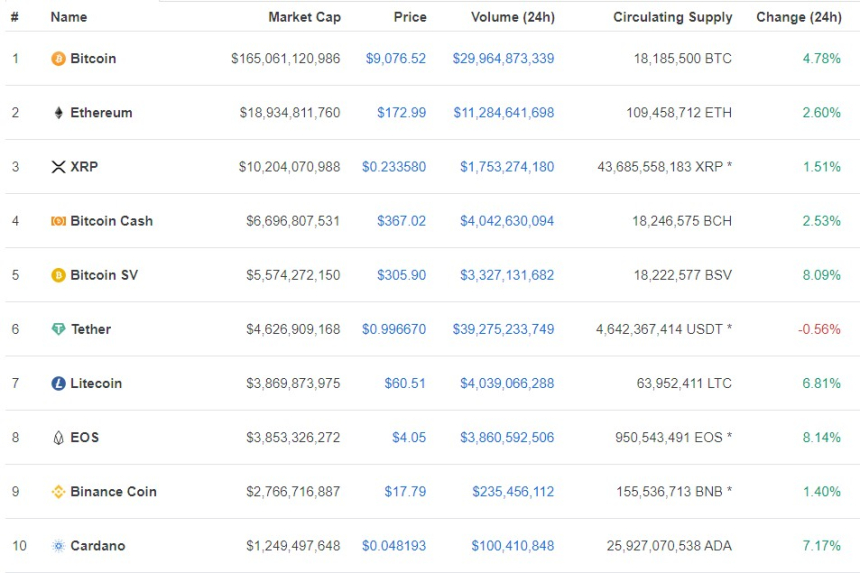The width and height of the screenshot is (860, 573).
Task: Click the green Tether logo icon
Action: click(x=58, y=329)
